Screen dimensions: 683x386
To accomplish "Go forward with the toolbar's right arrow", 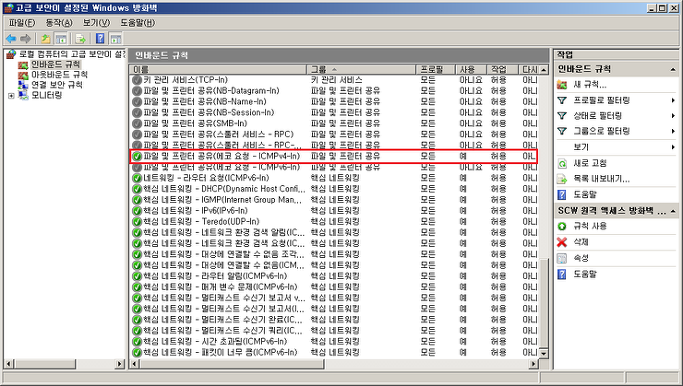I will coord(25,39).
